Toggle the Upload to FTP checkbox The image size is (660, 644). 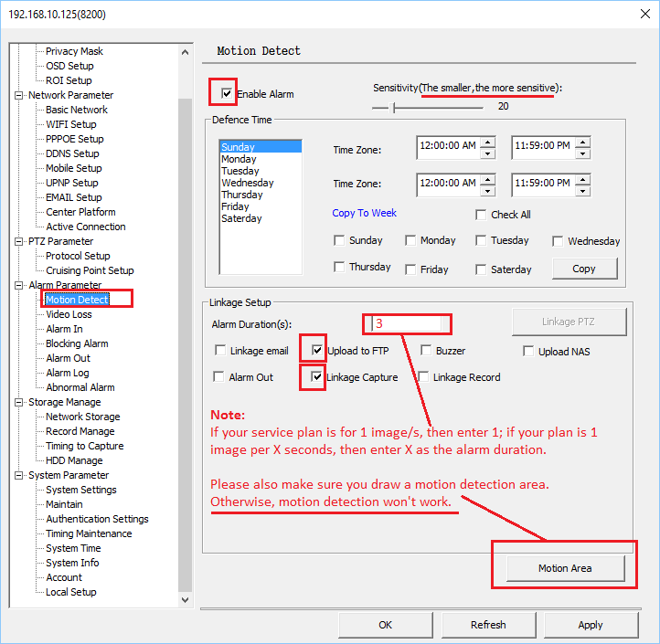[316, 350]
